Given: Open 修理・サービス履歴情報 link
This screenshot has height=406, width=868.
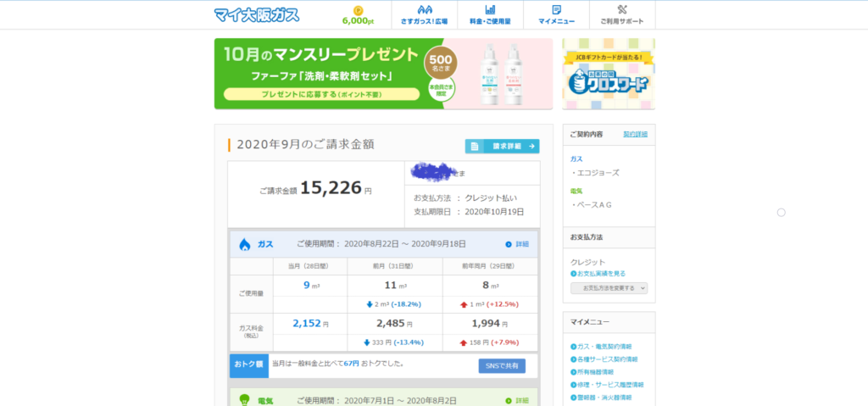Looking at the screenshot, I should (609, 384).
